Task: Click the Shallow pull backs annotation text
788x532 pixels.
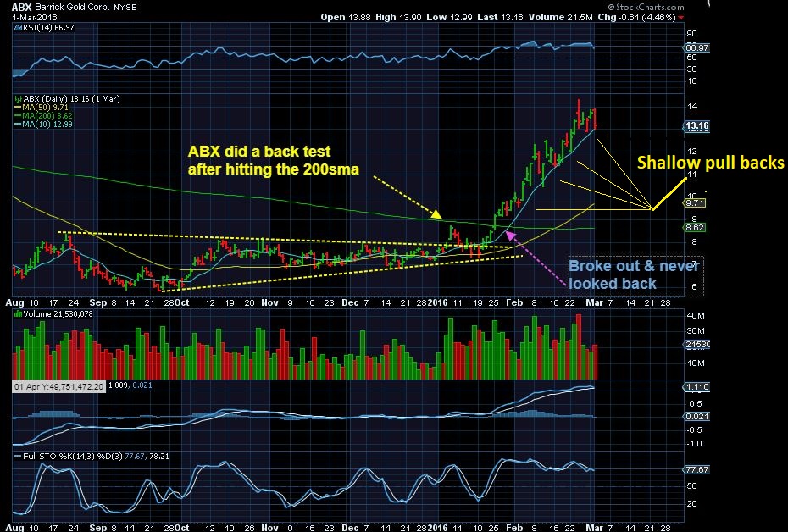Action: (711, 163)
